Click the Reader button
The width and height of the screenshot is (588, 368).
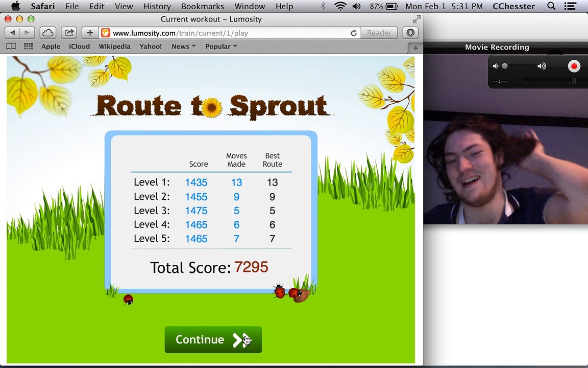379,33
